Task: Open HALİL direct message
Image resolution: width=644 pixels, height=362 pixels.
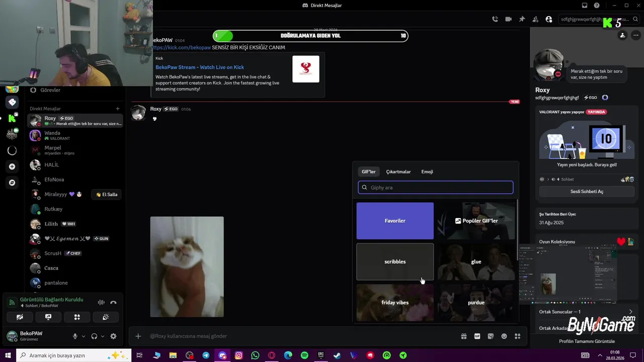Action: pyautogui.click(x=75, y=165)
